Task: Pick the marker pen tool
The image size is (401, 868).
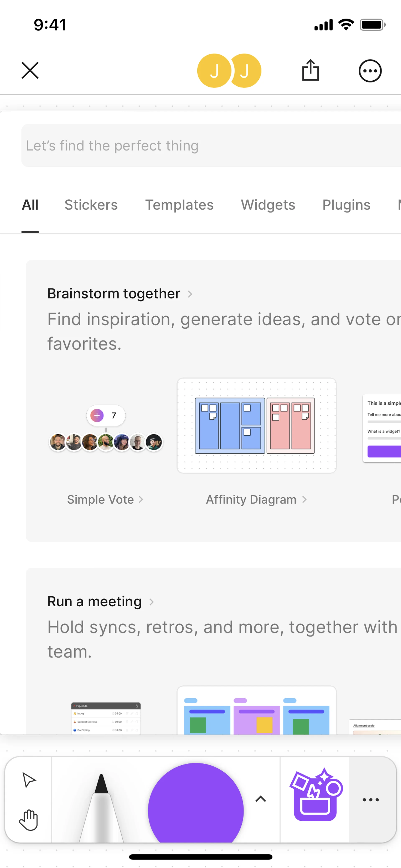Action: click(101, 809)
